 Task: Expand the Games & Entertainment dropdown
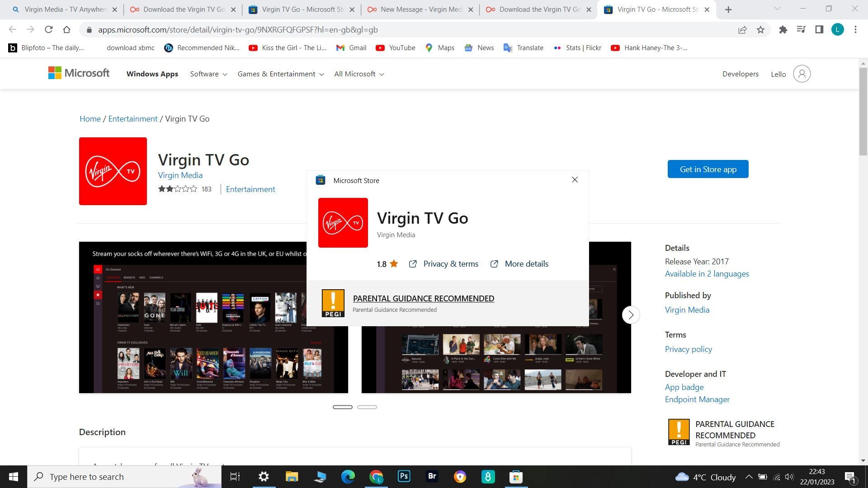click(x=280, y=74)
